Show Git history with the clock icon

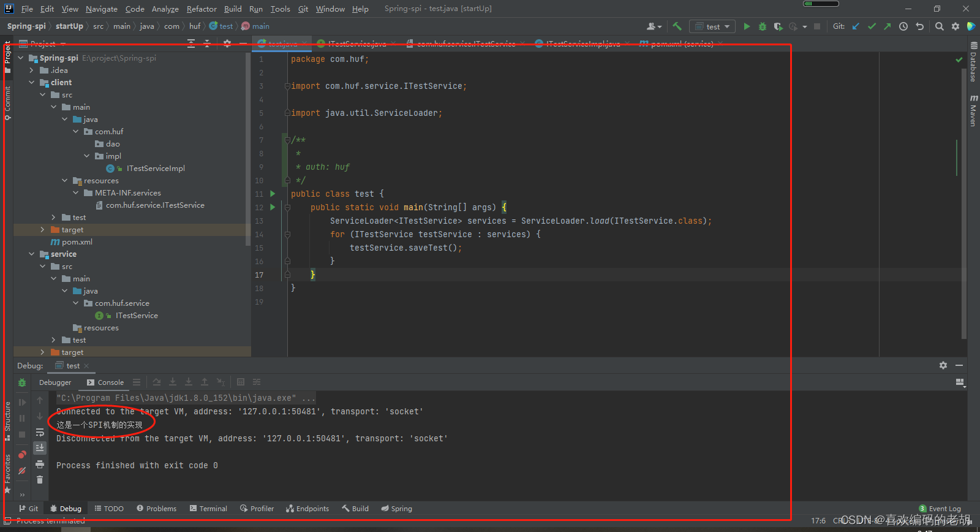click(903, 26)
